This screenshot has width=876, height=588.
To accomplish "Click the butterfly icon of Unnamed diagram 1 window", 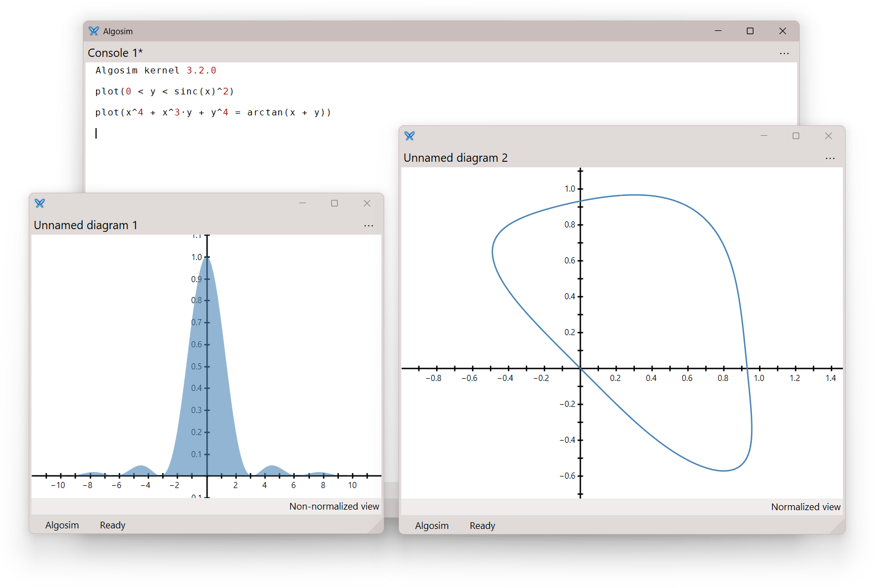I will click(40, 203).
